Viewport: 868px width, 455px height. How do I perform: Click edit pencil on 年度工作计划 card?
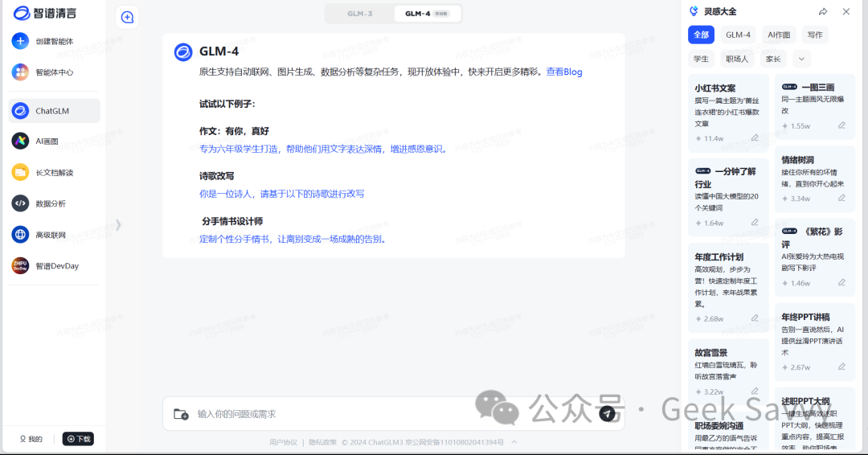point(755,318)
